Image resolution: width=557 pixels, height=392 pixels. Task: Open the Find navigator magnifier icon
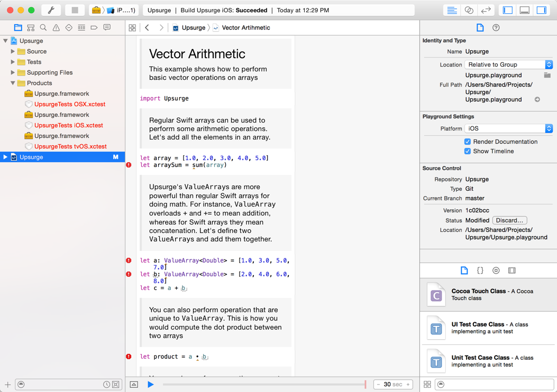click(x=43, y=27)
